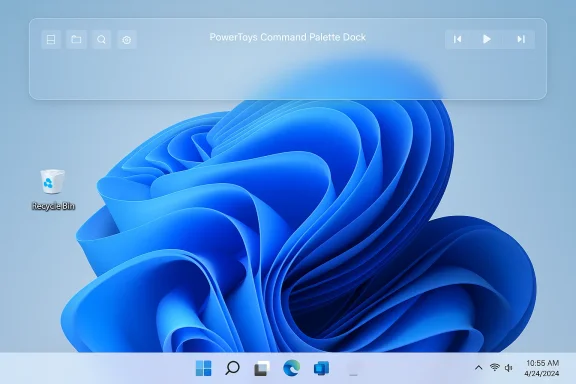
Task: Click the list layout icon in the dock
Action: (x=51, y=39)
